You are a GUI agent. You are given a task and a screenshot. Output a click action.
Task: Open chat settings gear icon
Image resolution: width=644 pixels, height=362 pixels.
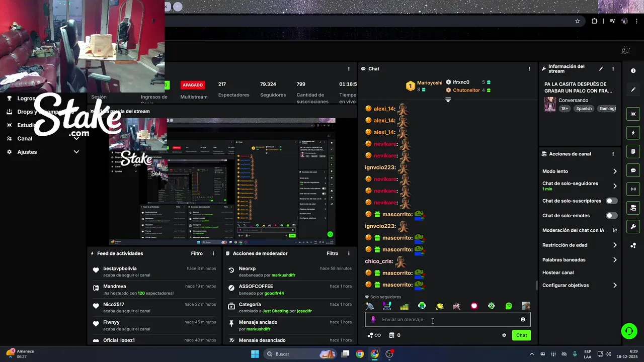tap(504, 335)
